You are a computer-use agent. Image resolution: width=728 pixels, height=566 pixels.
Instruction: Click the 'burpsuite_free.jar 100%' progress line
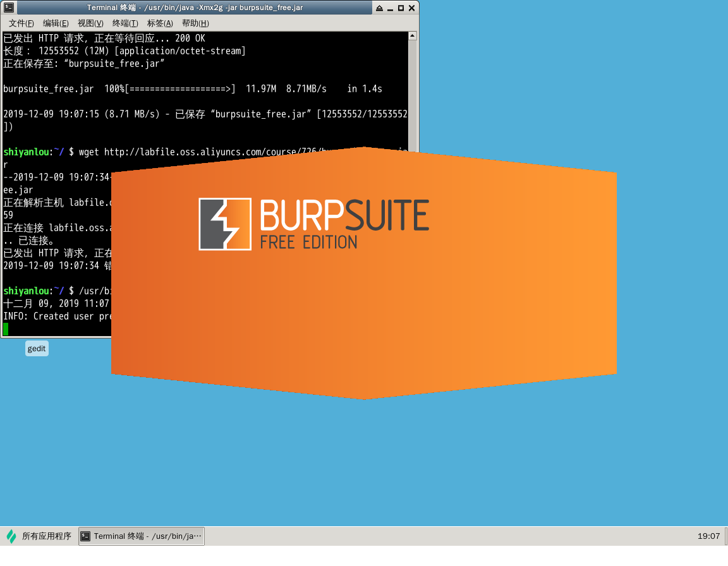click(x=192, y=88)
